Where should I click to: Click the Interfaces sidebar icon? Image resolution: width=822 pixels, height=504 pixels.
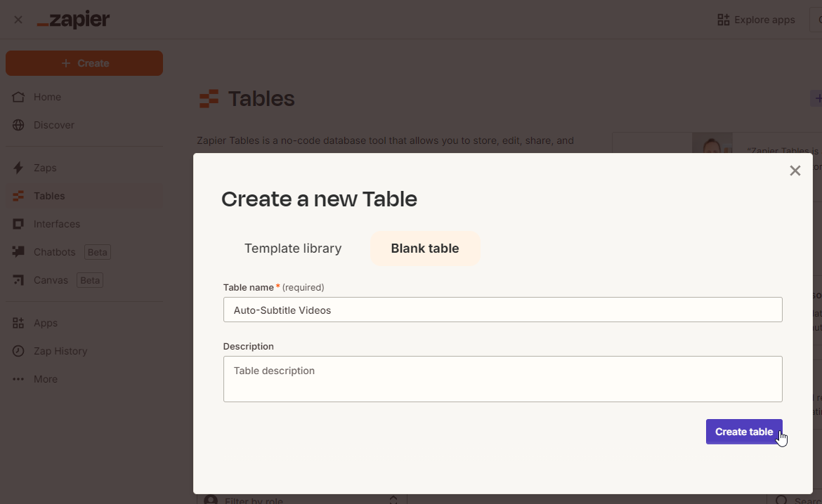click(19, 224)
